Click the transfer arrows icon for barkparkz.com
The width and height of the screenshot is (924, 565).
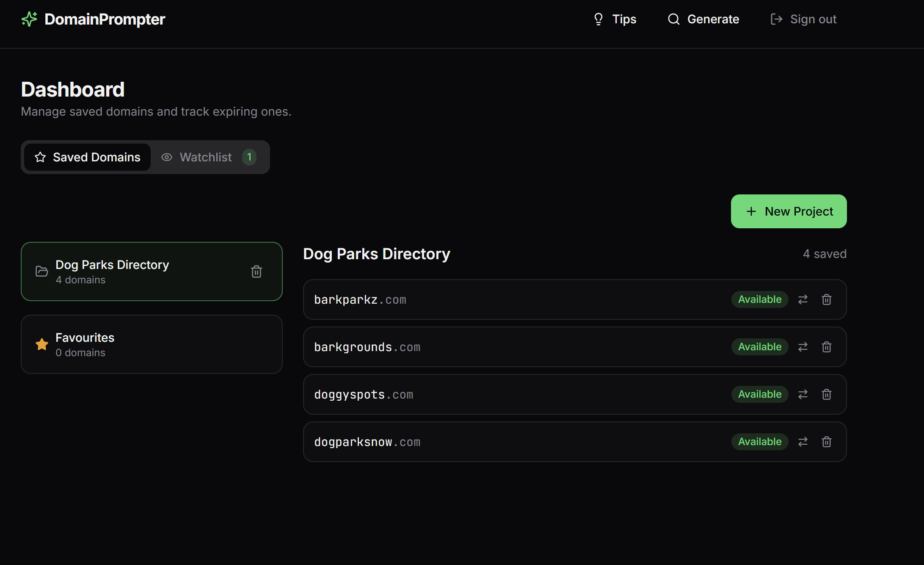click(803, 299)
